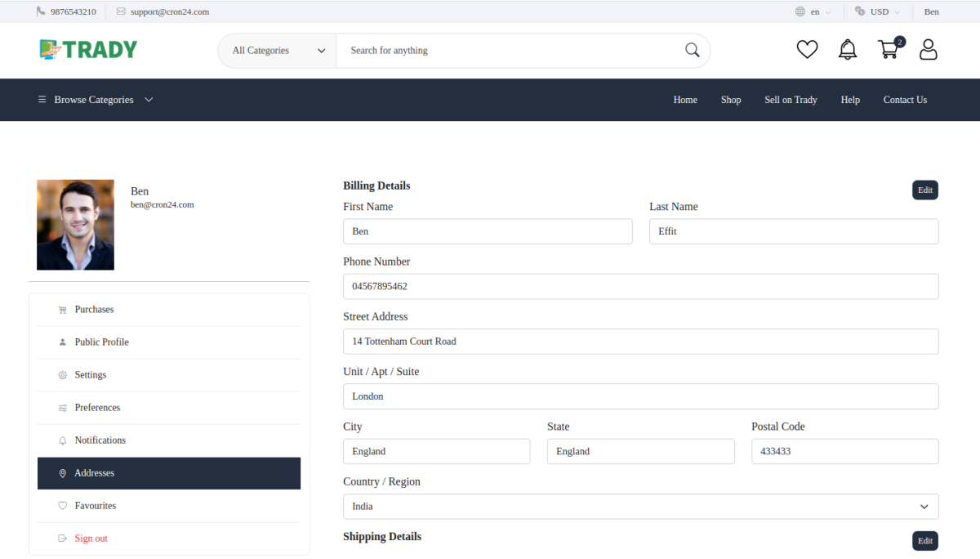Go to Home in navigation bar

tap(685, 100)
